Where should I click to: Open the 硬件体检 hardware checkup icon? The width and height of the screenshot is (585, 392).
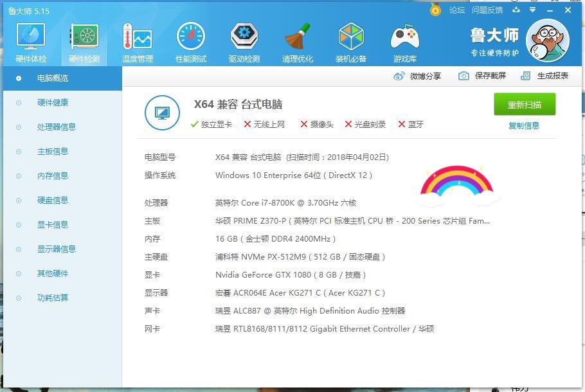31,36
